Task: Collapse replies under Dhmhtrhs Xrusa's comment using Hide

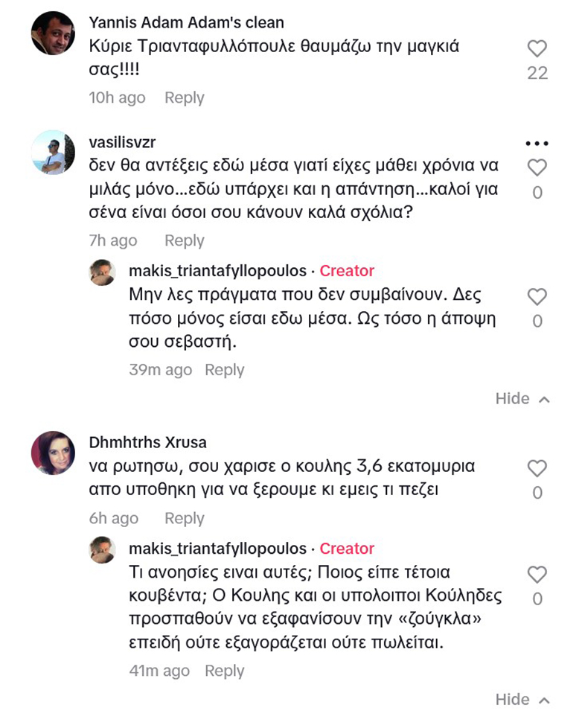Action: point(522,700)
